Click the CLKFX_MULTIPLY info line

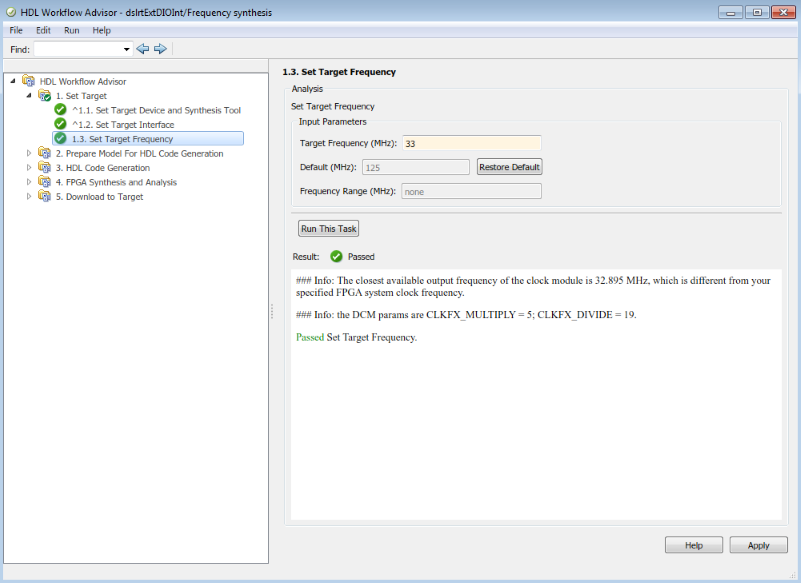tap(466, 315)
